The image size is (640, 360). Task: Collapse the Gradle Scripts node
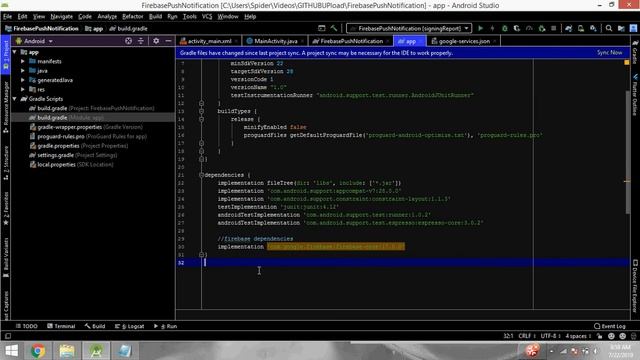coord(15,99)
